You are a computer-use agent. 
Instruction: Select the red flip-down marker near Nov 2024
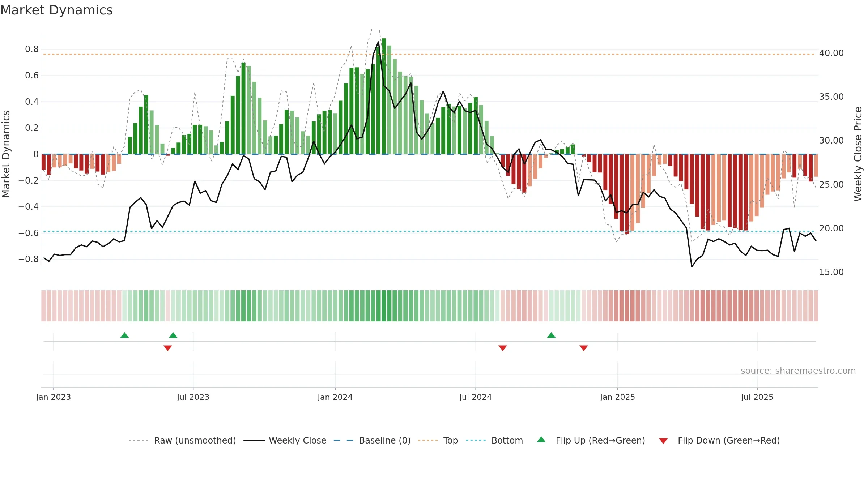(x=584, y=348)
